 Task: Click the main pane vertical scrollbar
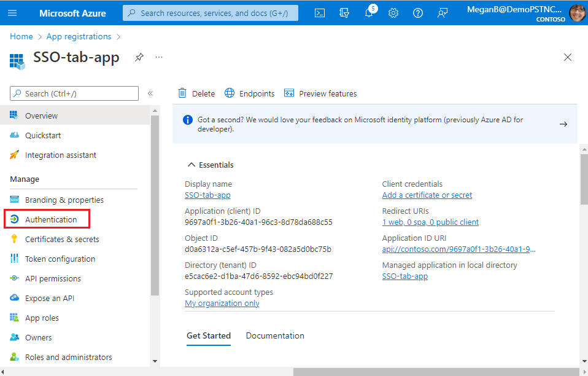pyautogui.click(x=584, y=179)
